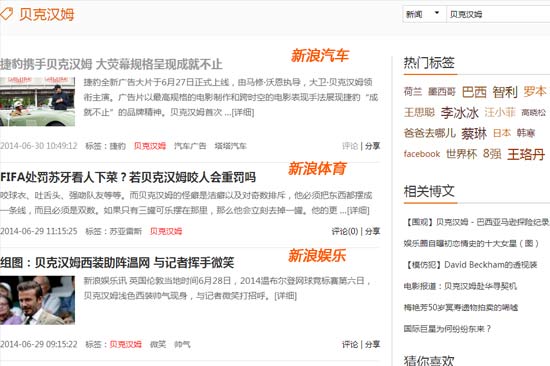Open headline 组图：贝克汉姆西装助阵温网
This screenshot has width=550, height=366.
[117, 262]
